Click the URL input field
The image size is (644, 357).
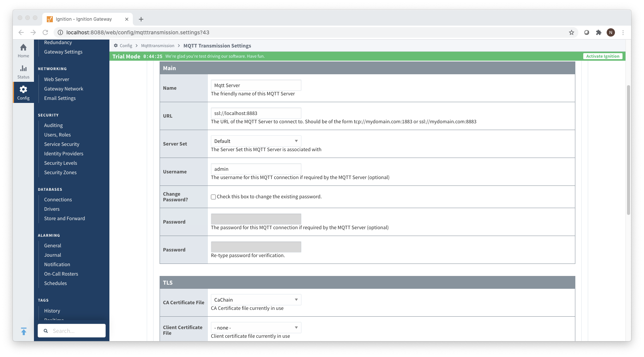(256, 113)
